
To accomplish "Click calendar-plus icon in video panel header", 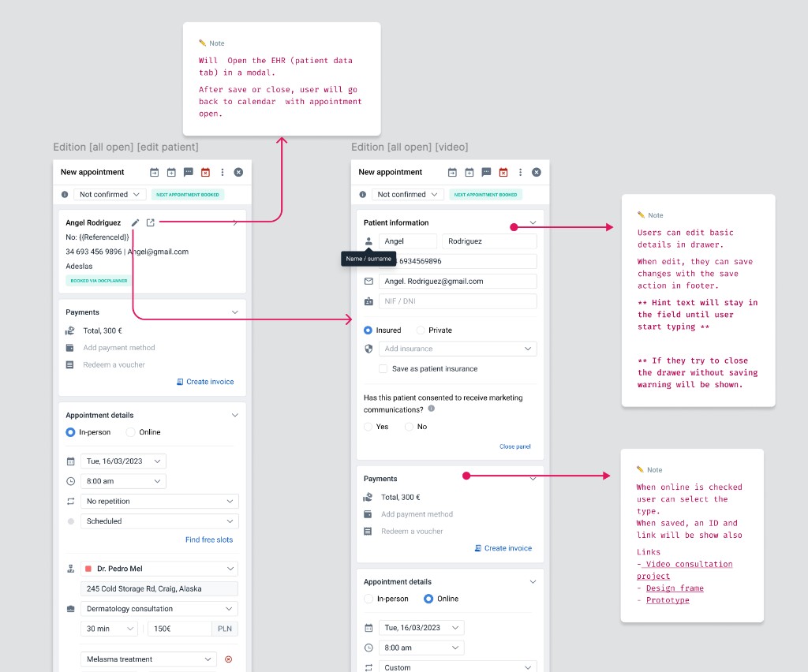I will [x=469, y=172].
